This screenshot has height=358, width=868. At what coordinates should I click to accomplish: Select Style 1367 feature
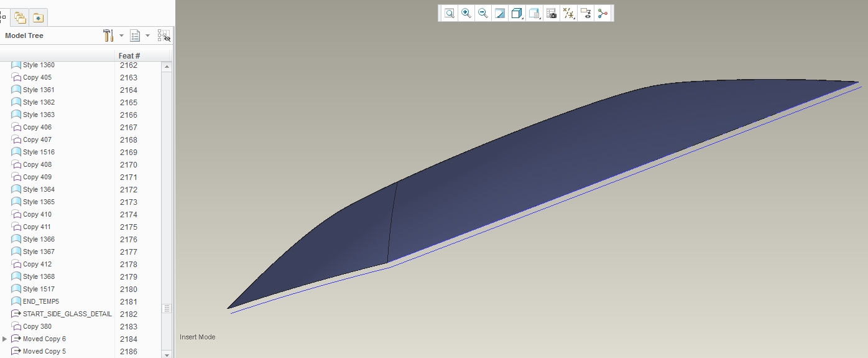(x=39, y=252)
